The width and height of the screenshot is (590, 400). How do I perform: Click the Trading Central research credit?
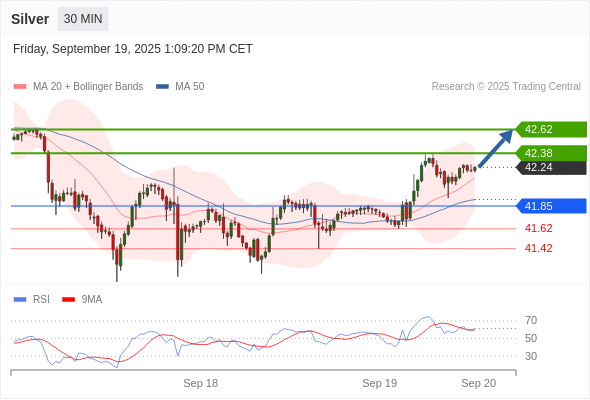pyautogui.click(x=506, y=87)
